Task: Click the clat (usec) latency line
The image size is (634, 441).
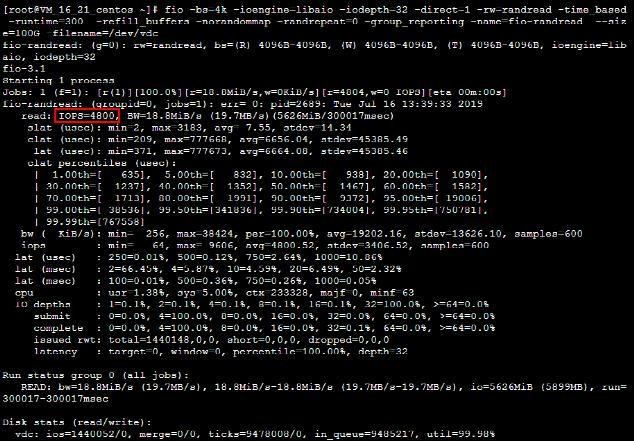Action: (x=218, y=139)
